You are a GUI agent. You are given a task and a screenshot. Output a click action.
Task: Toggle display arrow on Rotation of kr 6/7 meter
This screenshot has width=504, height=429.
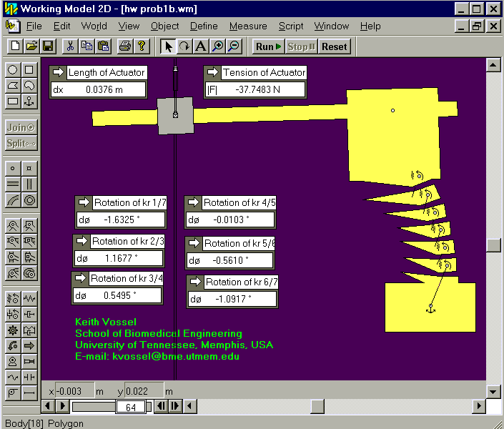click(195, 282)
